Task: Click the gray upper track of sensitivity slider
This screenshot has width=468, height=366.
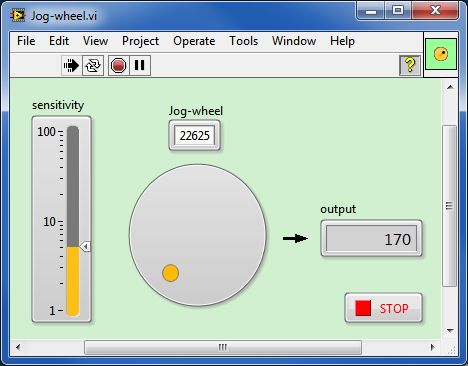Action: coord(73,186)
